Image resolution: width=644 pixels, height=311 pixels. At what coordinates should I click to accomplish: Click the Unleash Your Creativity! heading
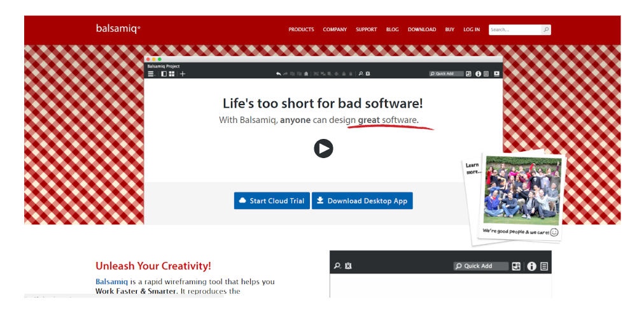tap(153, 266)
